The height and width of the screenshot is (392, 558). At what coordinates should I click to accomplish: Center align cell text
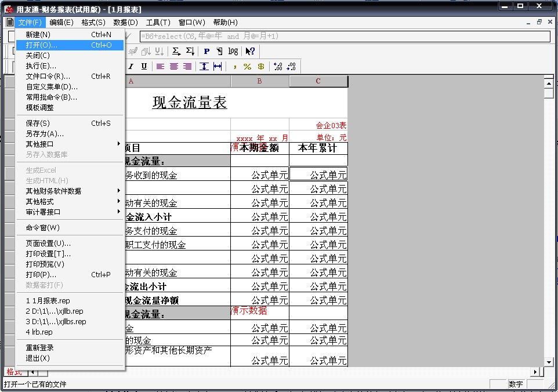[x=173, y=67]
